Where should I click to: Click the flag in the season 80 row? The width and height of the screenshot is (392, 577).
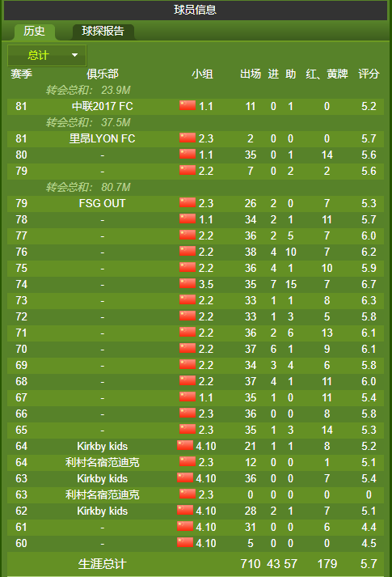188,154
